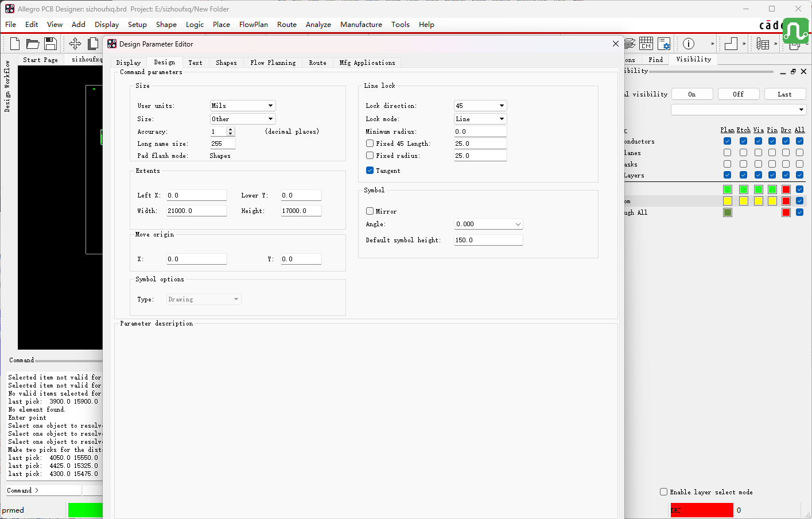Click the stacked layers toolbar icon
Image resolution: width=812 pixels, height=519 pixels.
click(x=630, y=44)
